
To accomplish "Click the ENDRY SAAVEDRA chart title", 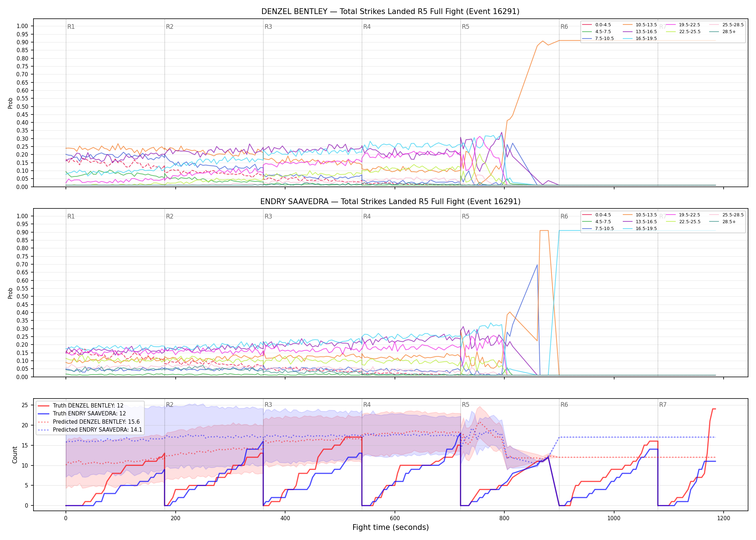I will coord(390,202).
